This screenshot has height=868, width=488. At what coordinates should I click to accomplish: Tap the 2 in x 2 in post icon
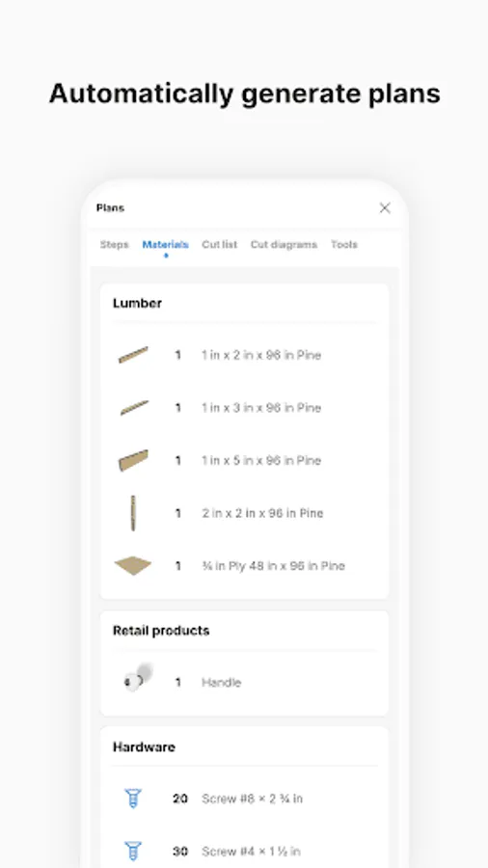tap(133, 513)
